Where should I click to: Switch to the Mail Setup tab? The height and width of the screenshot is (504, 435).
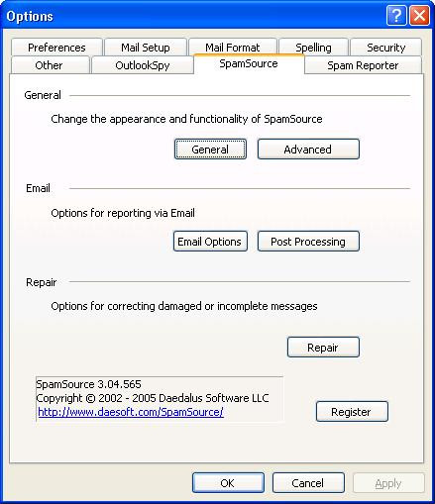click(x=146, y=48)
